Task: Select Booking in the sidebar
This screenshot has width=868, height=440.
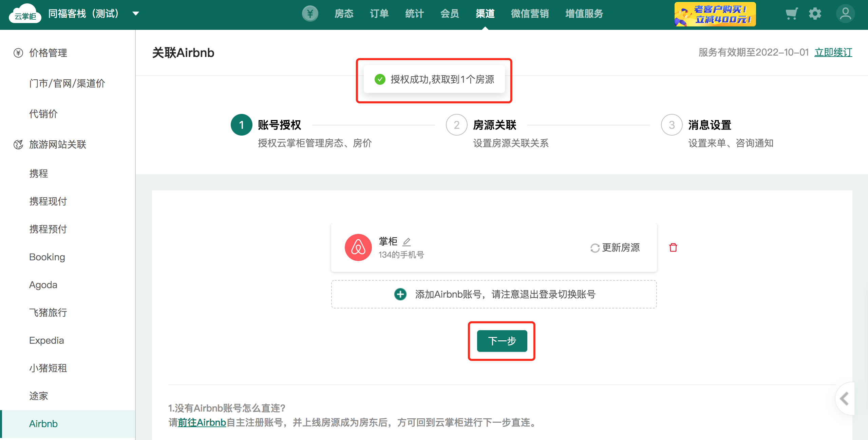Action: (x=47, y=257)
